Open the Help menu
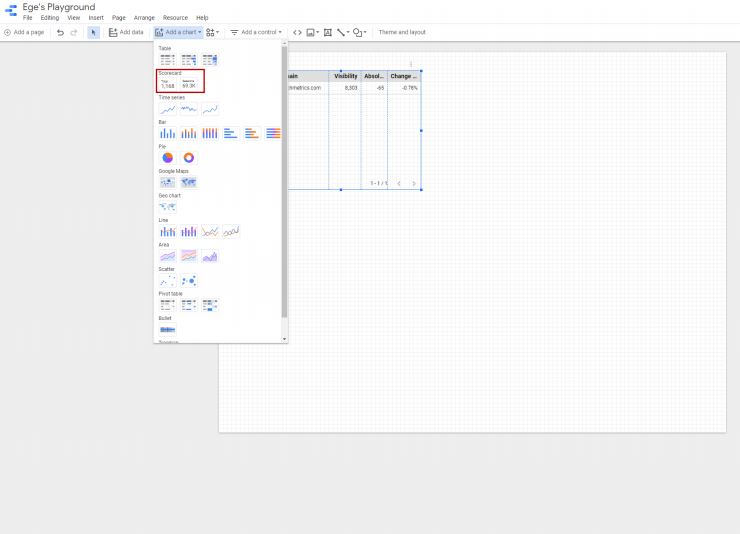 [202, 18]
